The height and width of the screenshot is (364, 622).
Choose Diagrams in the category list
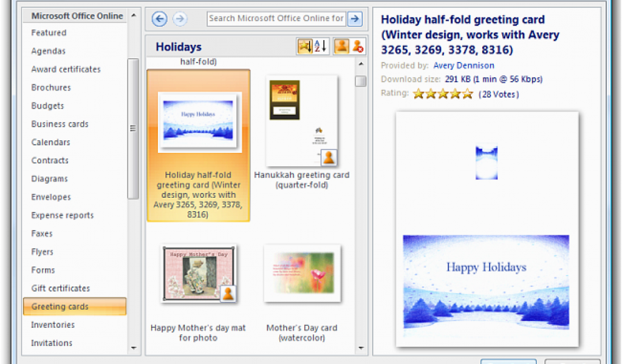tap(50, 178)
